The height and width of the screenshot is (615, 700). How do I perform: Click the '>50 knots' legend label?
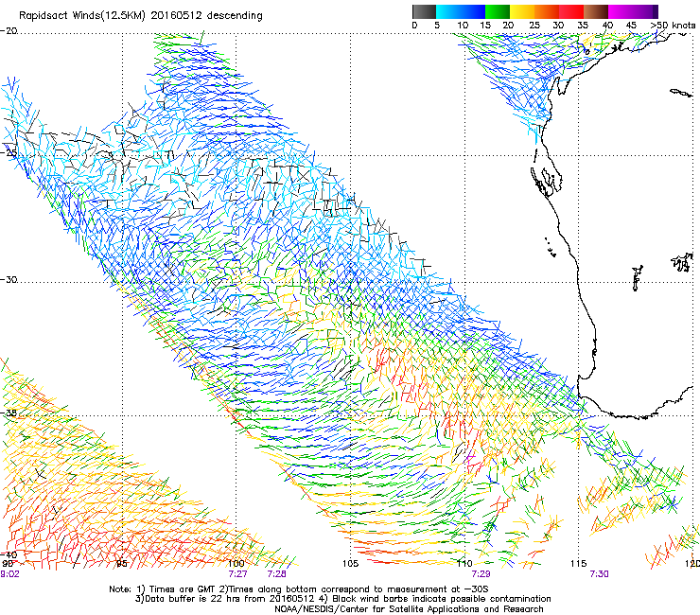tap(673, 26)
